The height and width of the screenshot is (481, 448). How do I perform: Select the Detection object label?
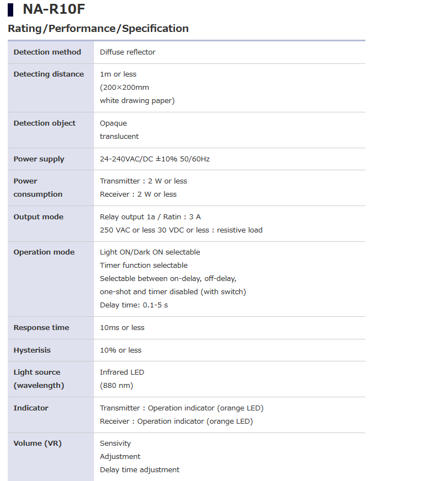[45, 123]
